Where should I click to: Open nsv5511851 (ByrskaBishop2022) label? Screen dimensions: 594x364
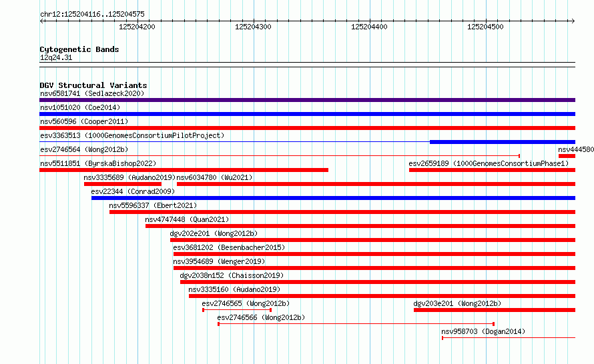coord(98,163)
